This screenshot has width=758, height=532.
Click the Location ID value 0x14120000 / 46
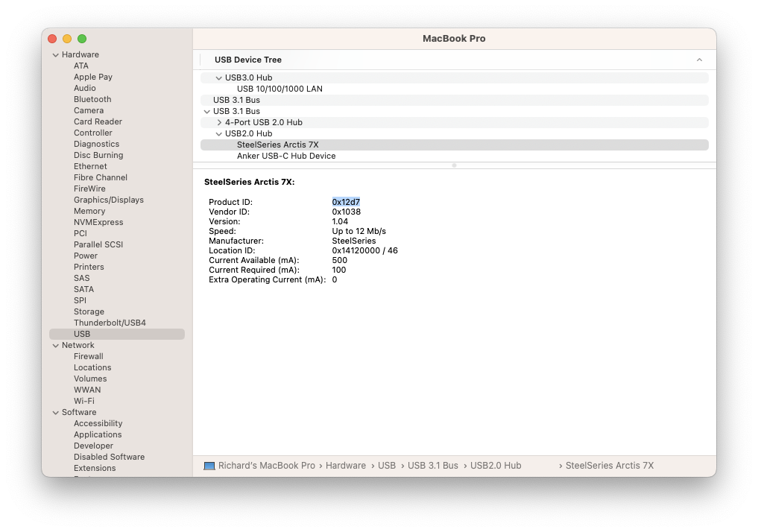(364, 250)
